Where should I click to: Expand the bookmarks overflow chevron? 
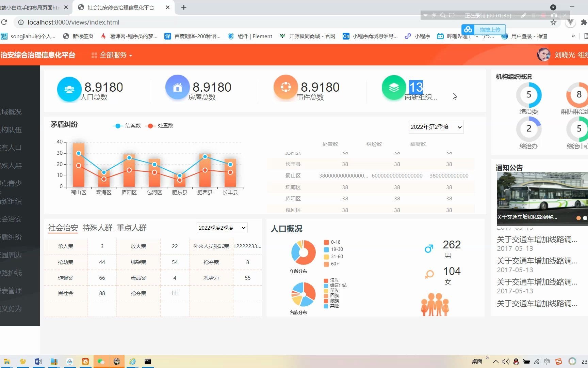(573, 36)
